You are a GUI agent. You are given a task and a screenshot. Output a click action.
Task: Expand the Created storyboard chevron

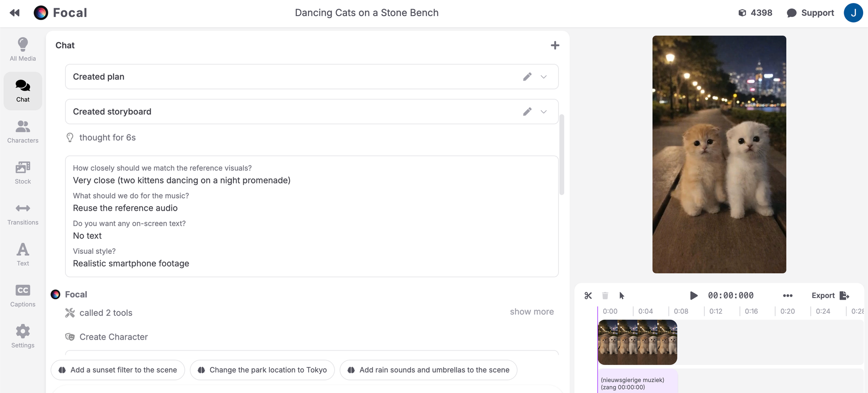click(543, 112)
